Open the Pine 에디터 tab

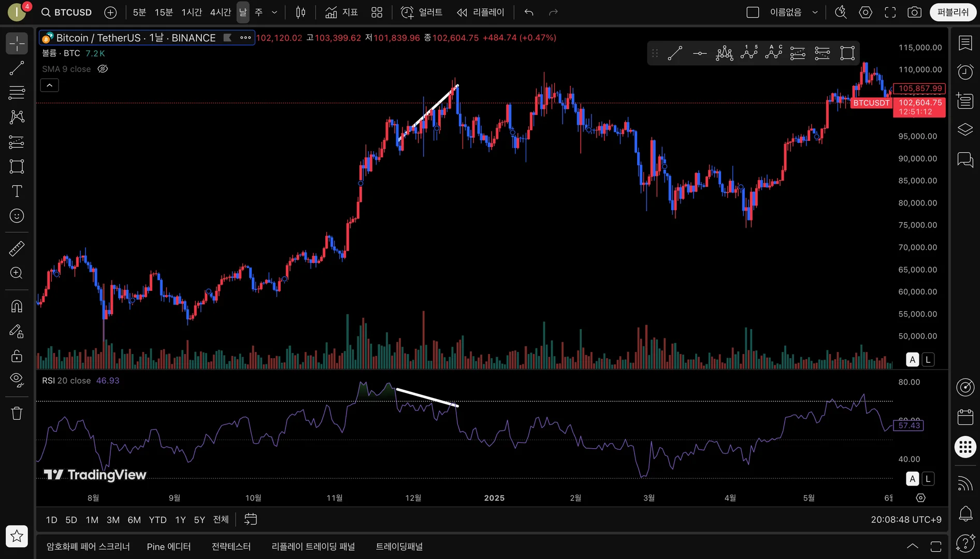coord(169,547)
